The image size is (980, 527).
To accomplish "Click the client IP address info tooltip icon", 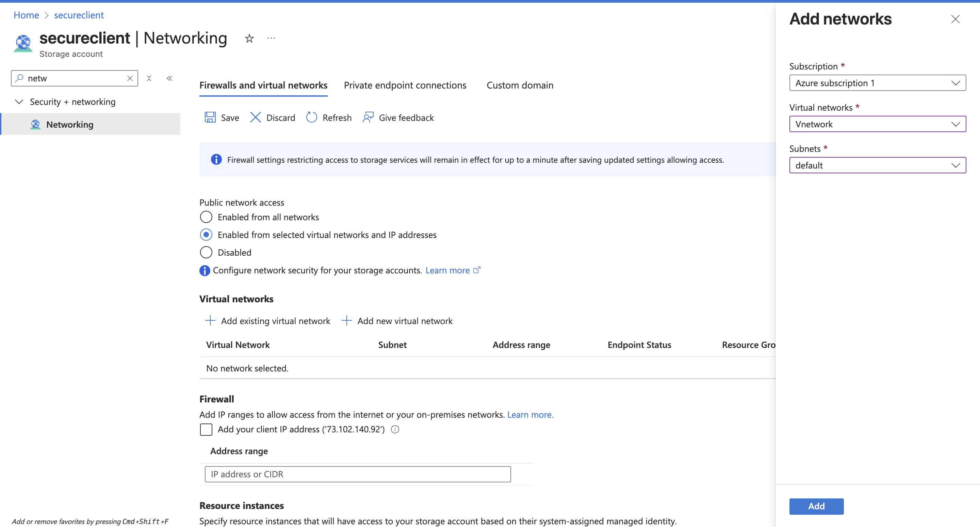I will click(x=395, y=429).
